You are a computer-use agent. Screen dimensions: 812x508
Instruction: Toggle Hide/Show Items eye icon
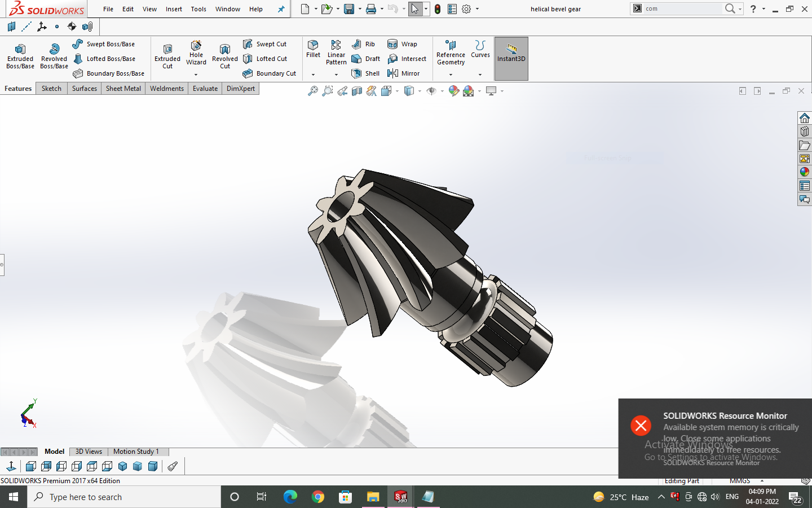pos(431,91)
